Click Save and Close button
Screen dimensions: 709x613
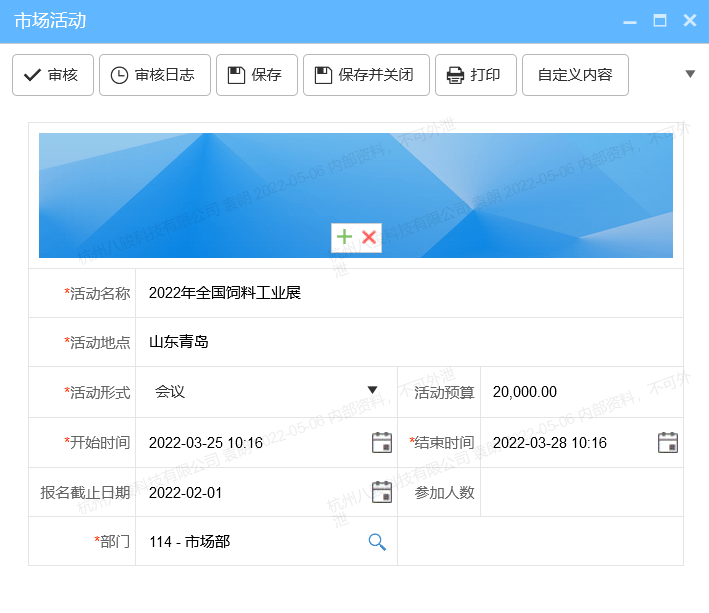coord(366,75)
